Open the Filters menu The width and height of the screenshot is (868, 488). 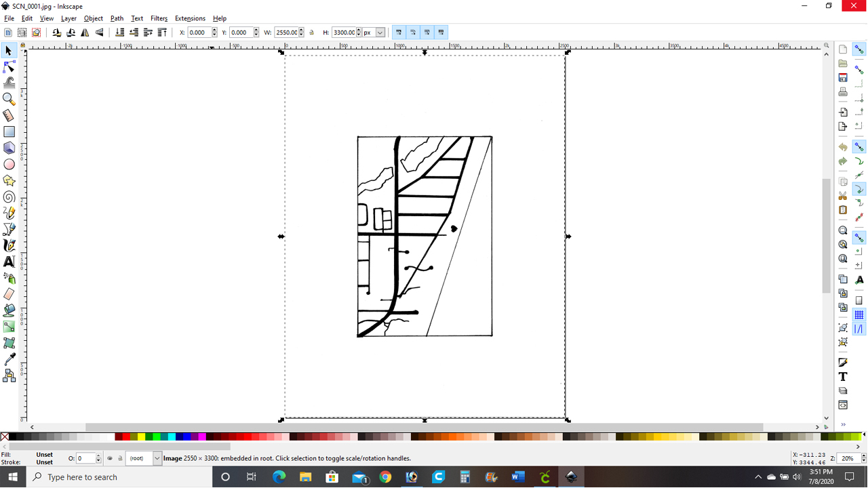click(x=159, y=18)
